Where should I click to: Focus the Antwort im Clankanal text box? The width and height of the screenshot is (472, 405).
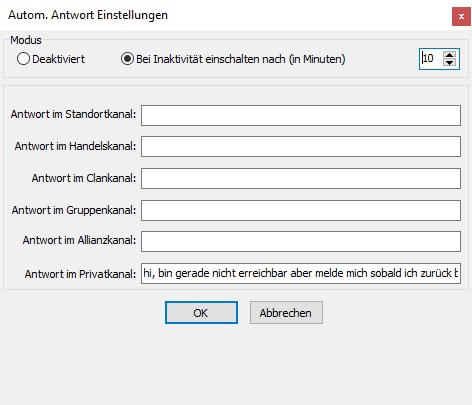pos(301,178)
